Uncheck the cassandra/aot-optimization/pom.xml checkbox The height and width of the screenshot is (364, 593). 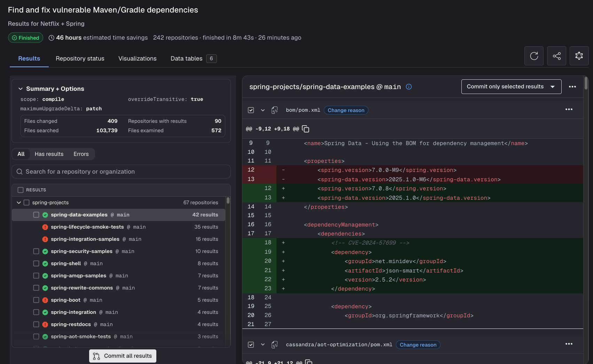(251, 345)
